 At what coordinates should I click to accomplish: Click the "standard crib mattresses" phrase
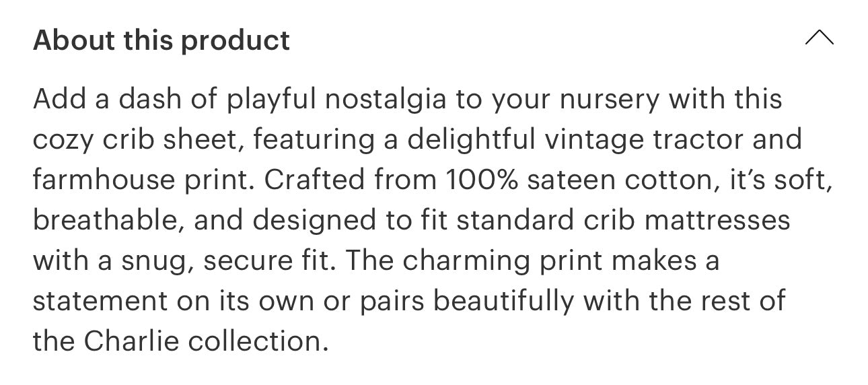pos(622,221)
